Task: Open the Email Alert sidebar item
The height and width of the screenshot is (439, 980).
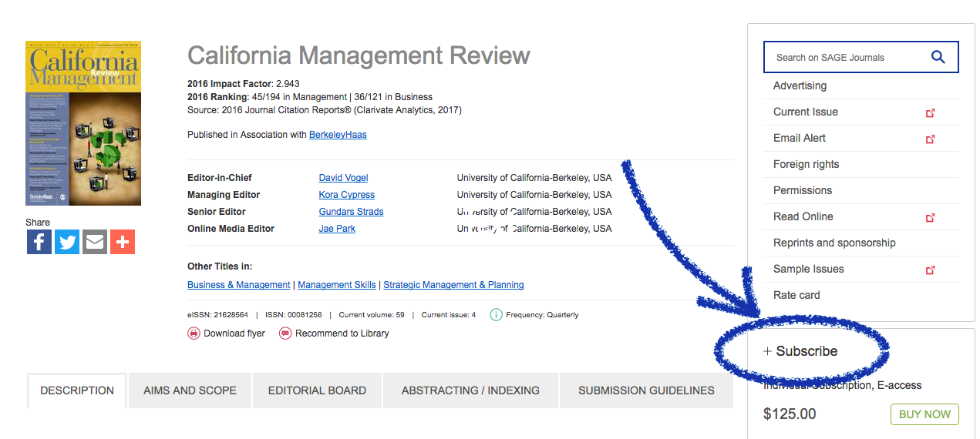Action: click(800, 139)
